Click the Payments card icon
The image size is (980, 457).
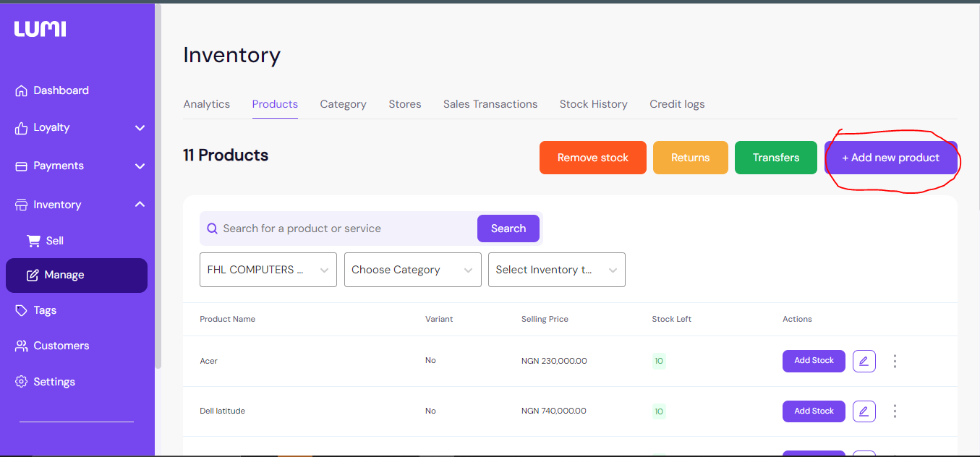[x=21, y=166]
